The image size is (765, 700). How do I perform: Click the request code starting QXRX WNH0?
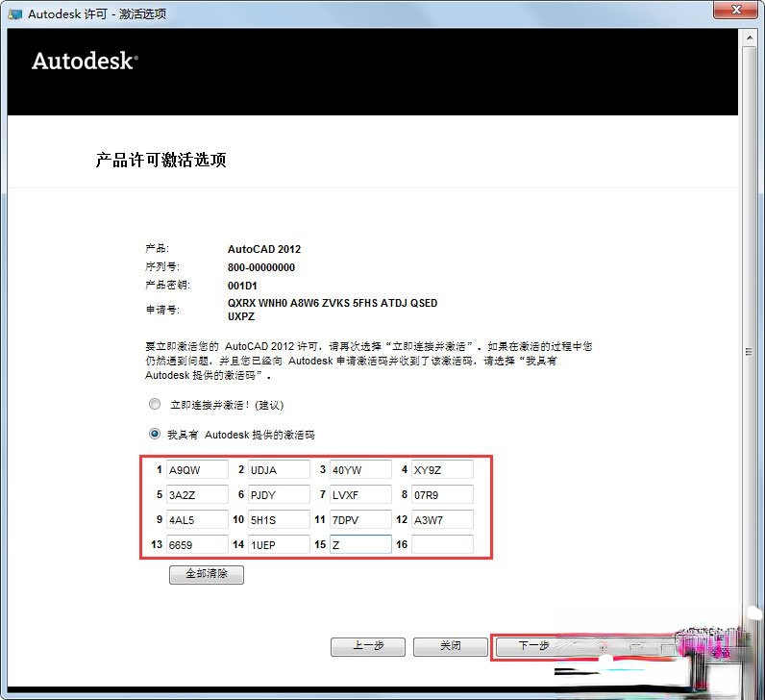333,310
